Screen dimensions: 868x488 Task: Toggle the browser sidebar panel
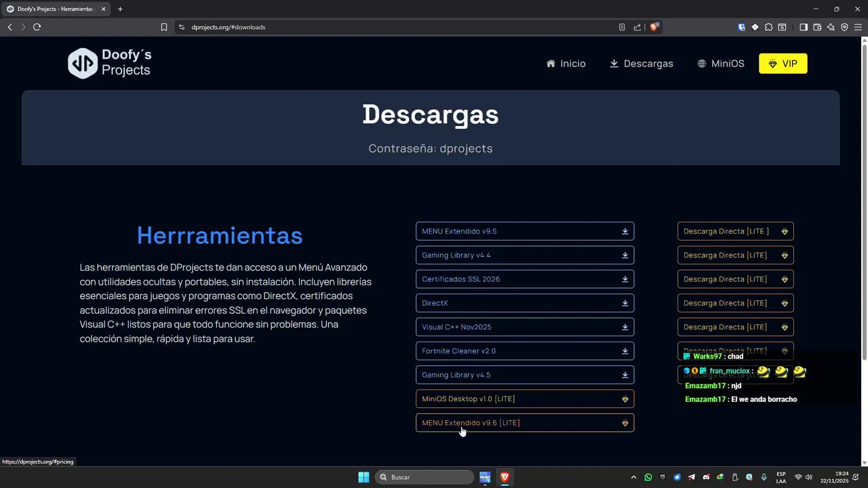coord(804,27)
